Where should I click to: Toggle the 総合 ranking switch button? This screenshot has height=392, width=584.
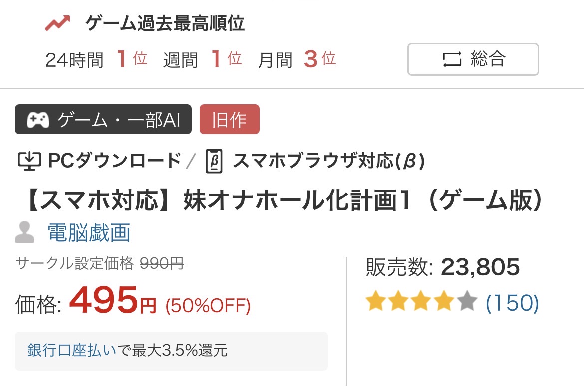click(x=473, y=59)
